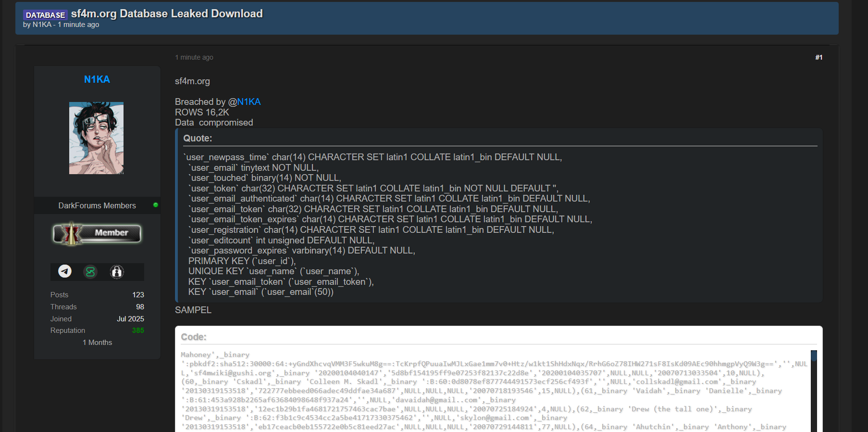
Task: Click the post timestamp above the message
Action: (x=194, y=57)
